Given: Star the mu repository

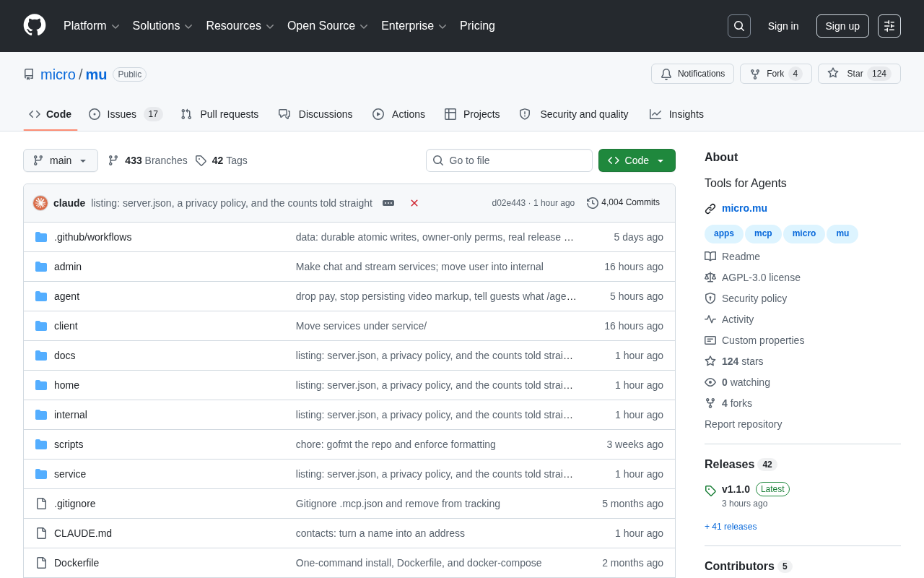Looking at the screenshot, I should [x=859, y=74].
